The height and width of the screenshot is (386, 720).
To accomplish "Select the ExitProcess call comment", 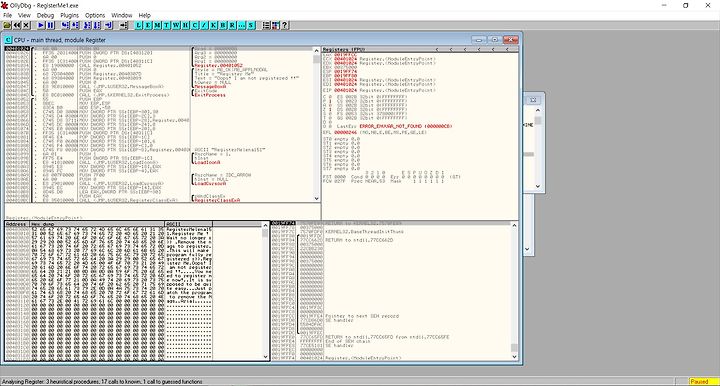I will click(210, 95).
